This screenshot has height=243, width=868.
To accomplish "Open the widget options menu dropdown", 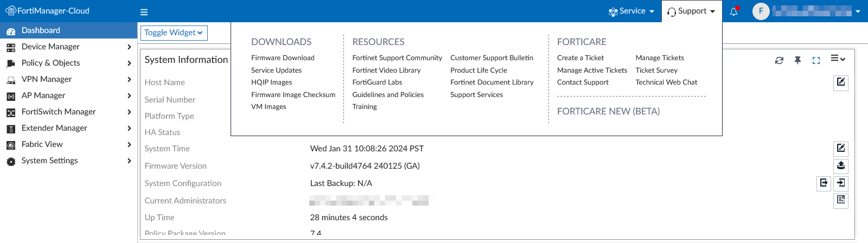I will tap(838, 59).
